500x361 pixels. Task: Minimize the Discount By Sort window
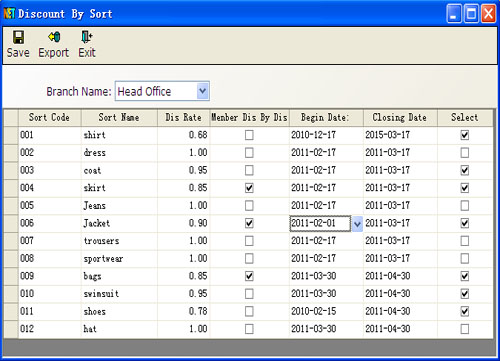pyautogui.click(x=454, y=14)
